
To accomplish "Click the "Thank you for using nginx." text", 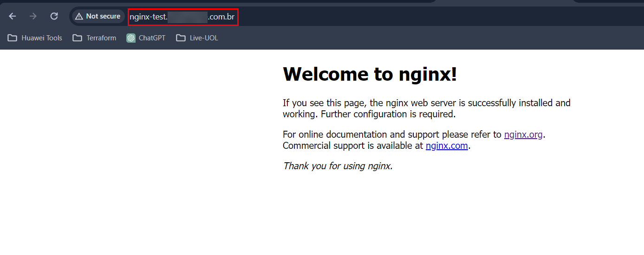I will (338, 166).
